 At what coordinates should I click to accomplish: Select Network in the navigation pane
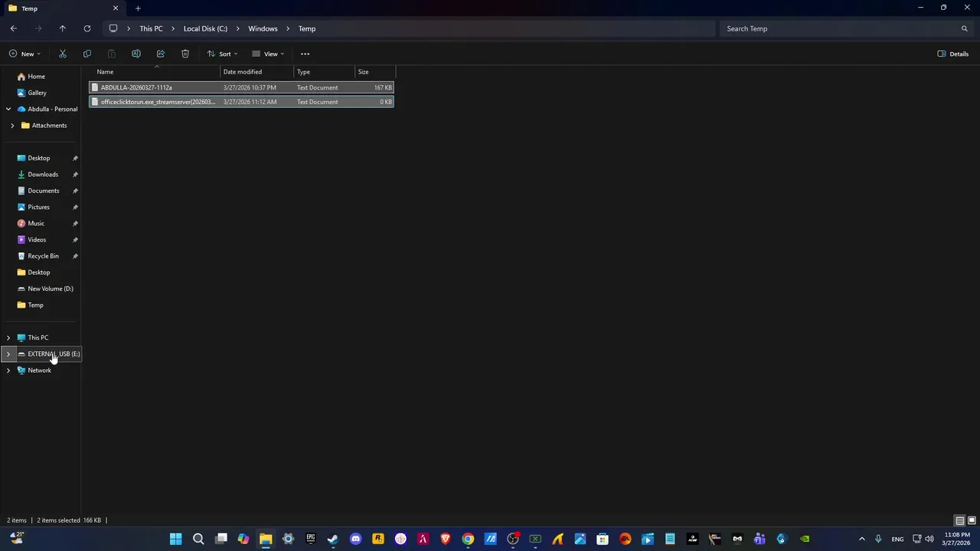click(x=39, y=370)
